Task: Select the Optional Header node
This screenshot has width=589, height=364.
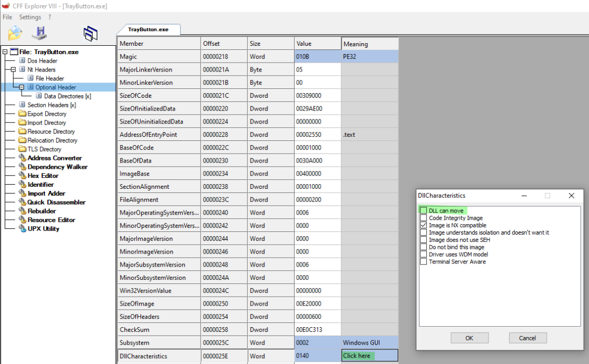Action: [56, 87]
